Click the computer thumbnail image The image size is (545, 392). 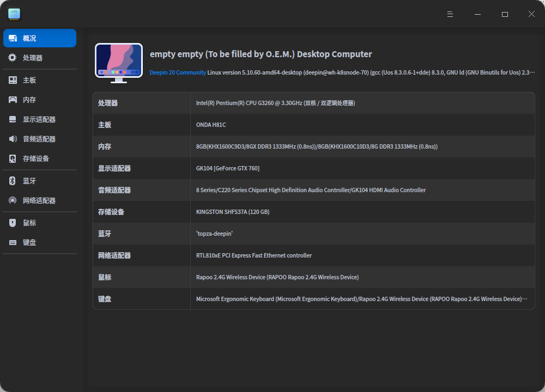click(118, 62)
